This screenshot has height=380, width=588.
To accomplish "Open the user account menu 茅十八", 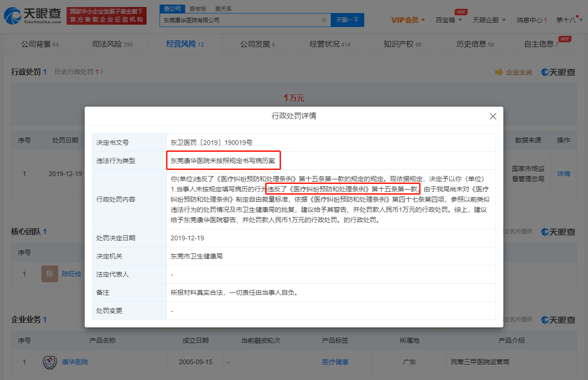I will coord(569,20).
